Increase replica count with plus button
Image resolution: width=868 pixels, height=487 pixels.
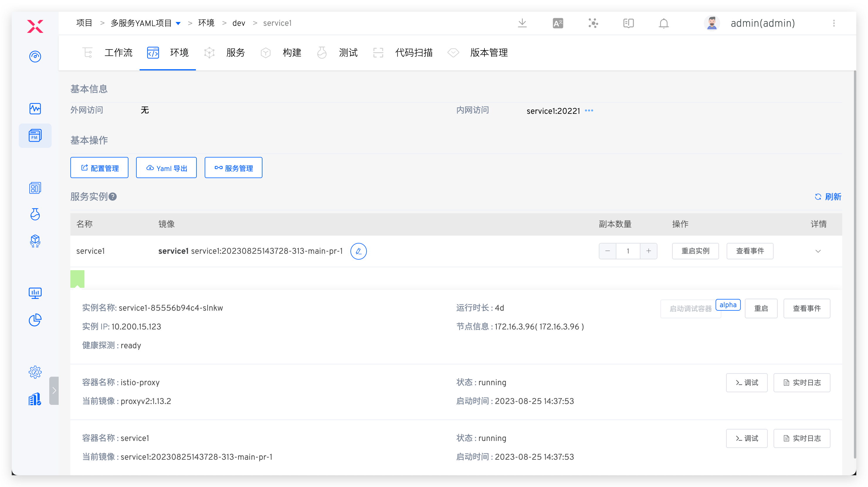pyautogui.click(x=648, y=251)
